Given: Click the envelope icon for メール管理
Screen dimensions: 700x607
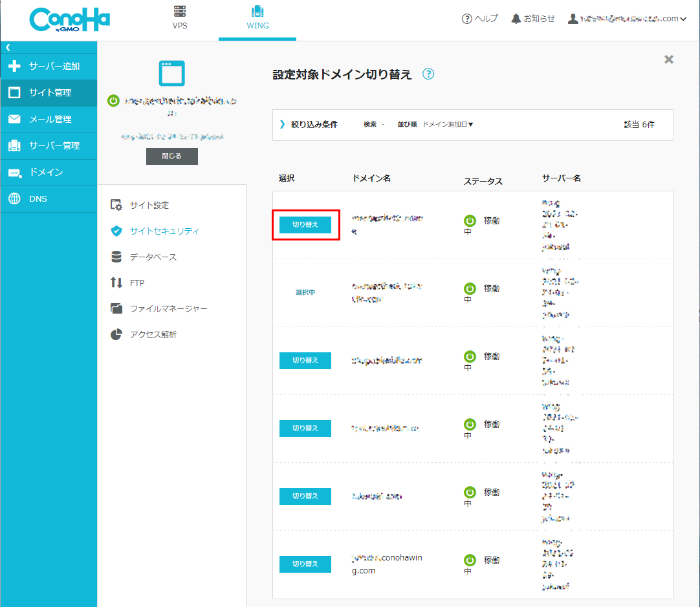Looking at the screenshot, I should 14,119.
